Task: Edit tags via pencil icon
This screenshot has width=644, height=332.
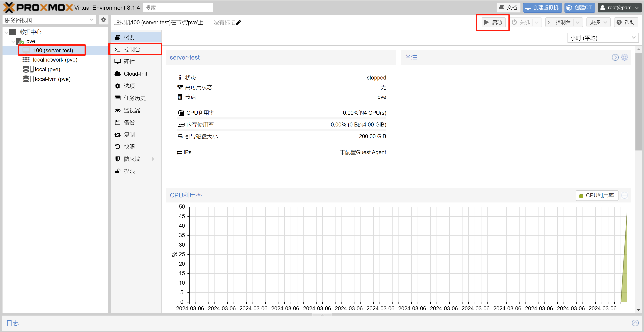Action: 239,22
